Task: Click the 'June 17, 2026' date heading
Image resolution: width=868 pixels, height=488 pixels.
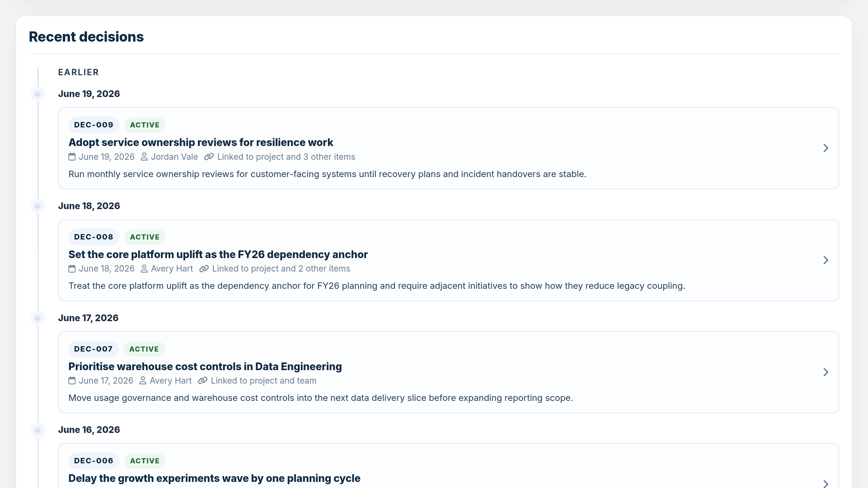Action: coord(88,318)
